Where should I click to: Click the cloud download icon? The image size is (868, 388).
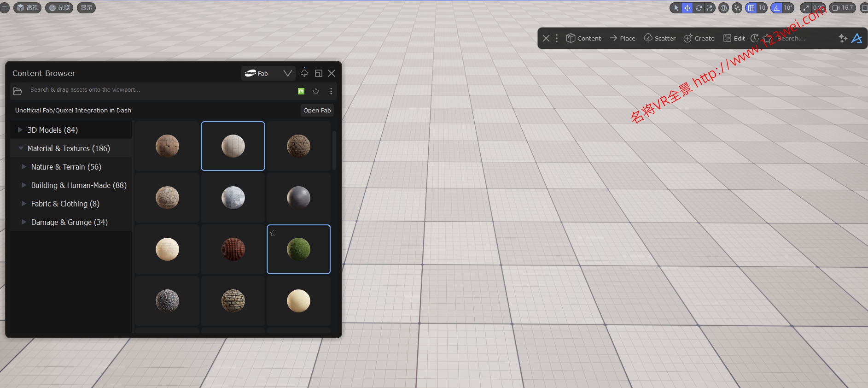click(304, 73)
